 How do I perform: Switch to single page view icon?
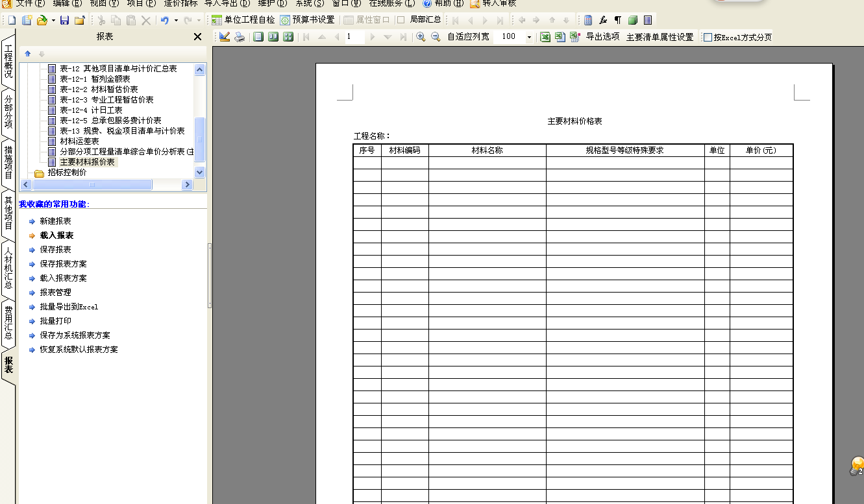point(258,37)
